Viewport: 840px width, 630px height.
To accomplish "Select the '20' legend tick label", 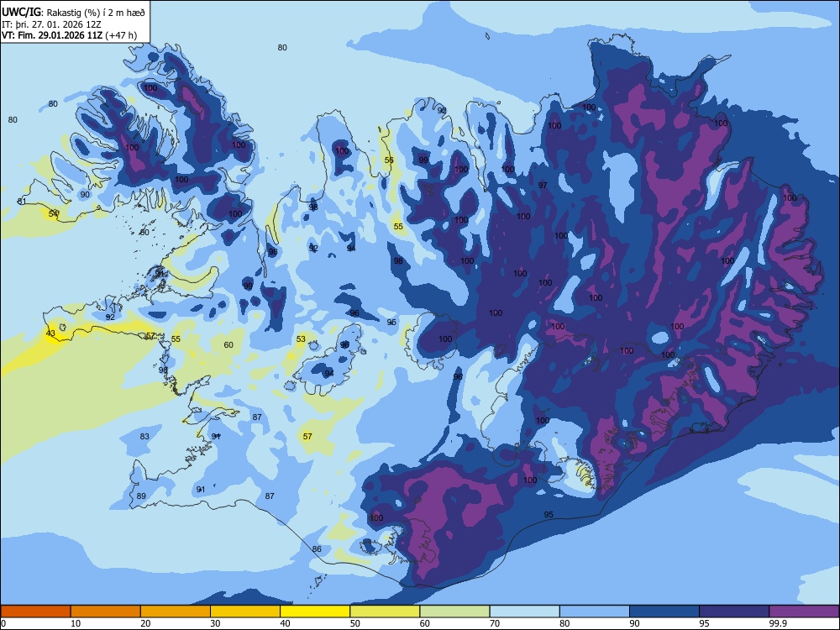I will tap(145, 623).
